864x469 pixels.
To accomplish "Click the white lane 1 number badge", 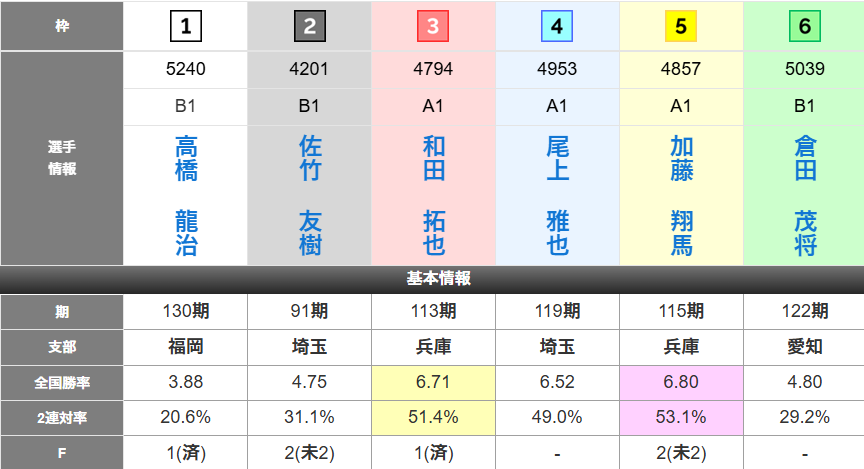I will [185, 27].
